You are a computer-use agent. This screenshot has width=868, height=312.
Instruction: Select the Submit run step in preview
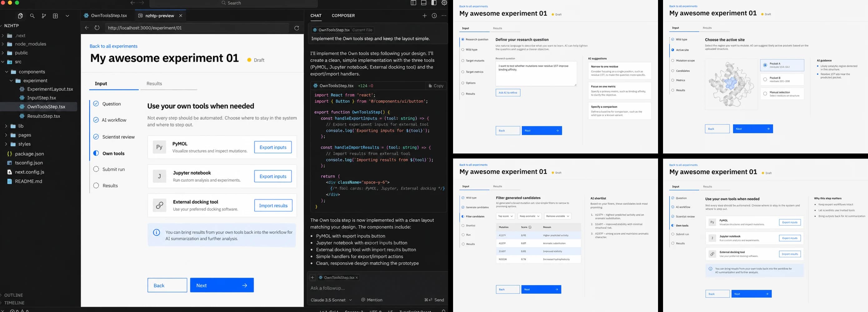pyautogui.click(x=109, y=169)
